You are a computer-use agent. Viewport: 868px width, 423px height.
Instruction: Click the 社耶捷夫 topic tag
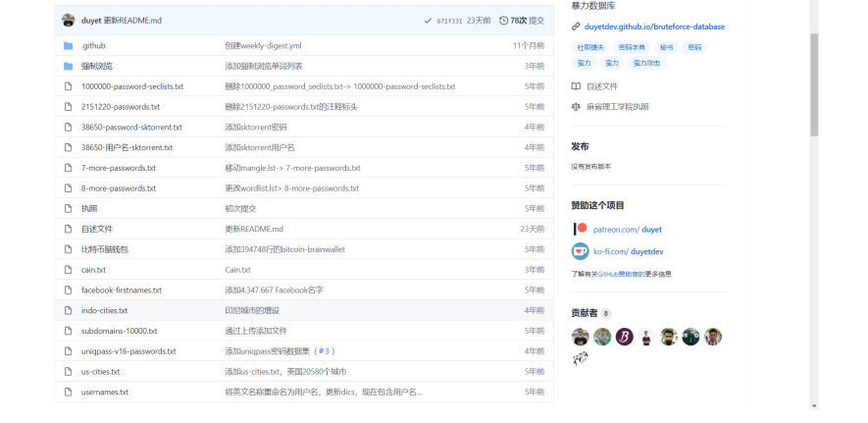(x=590, y=48)
